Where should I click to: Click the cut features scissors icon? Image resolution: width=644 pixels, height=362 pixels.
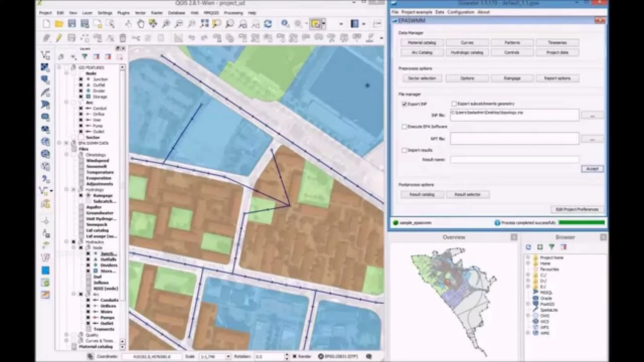point(135,38)
